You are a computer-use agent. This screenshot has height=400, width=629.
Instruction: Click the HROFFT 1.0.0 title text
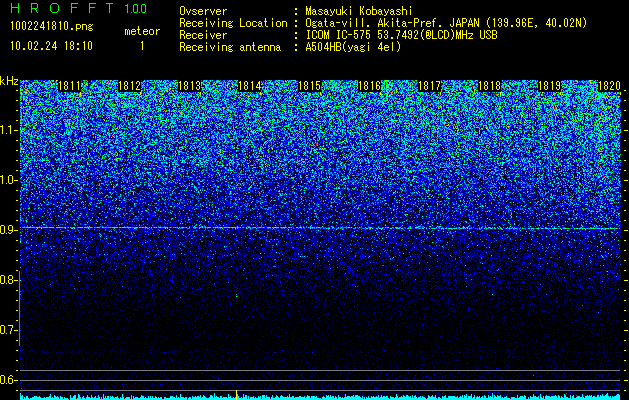tap(78, 8)
